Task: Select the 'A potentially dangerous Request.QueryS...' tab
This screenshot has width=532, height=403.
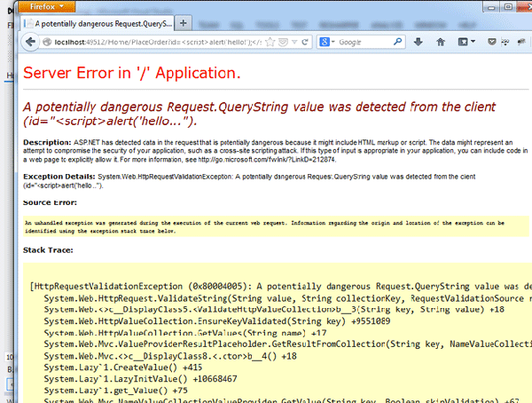Action: pos(98,24)
